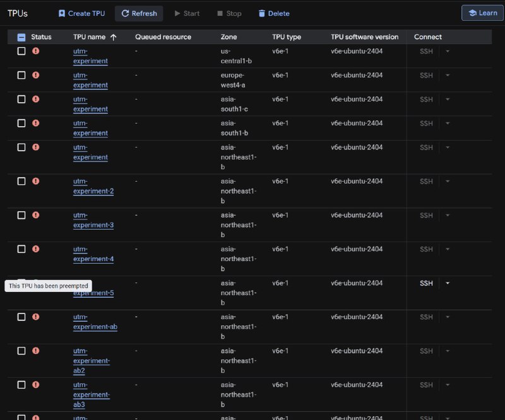
Task: Open SSH dropdown arrow for utm-experiment-4
Action: click(448, 249)
